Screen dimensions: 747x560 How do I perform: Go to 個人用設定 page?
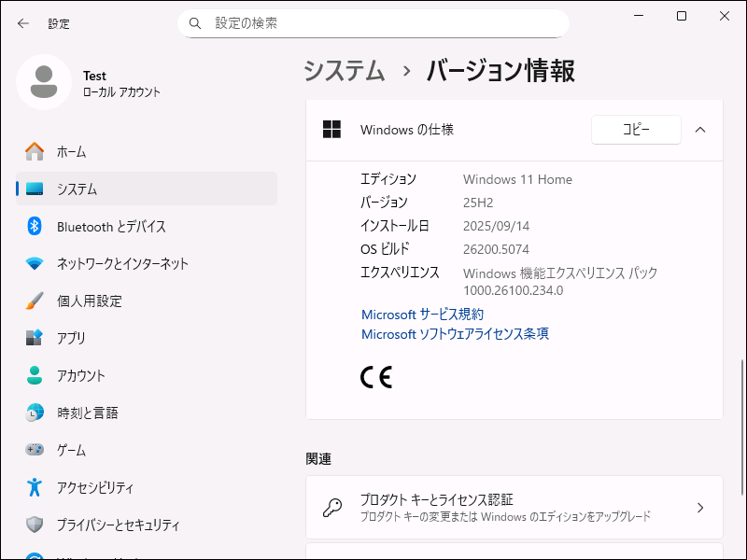coord(147,301)
